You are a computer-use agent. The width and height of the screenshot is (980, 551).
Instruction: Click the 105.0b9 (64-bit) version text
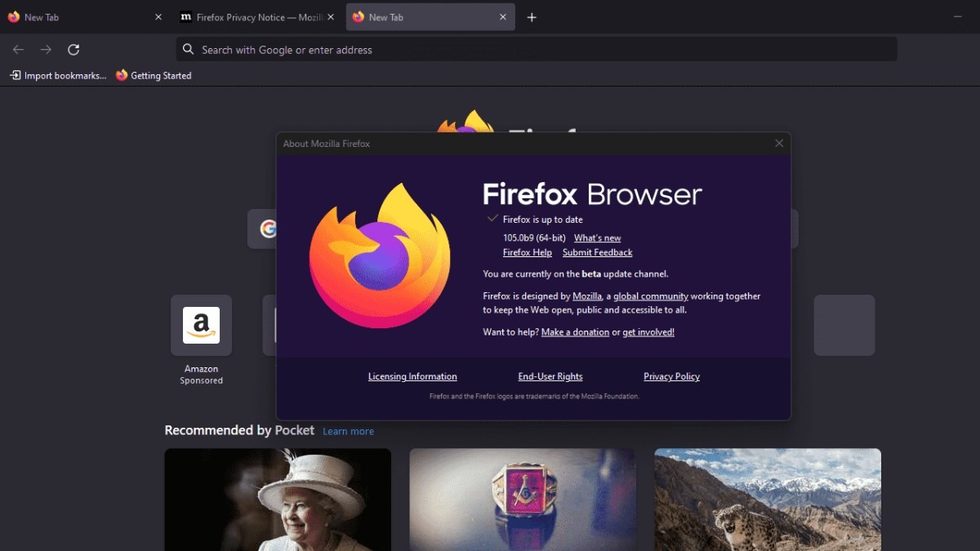pos(534,238)
